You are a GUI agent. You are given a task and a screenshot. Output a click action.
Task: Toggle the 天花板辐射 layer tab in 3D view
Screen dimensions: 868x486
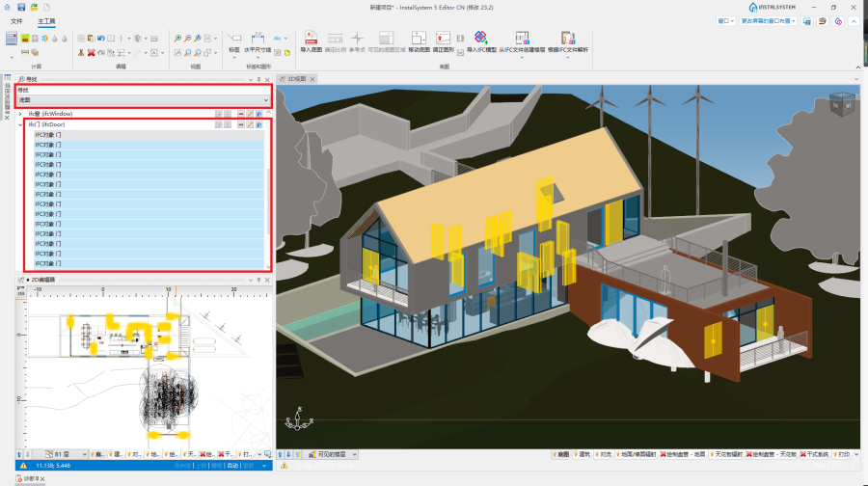point(725,454)
